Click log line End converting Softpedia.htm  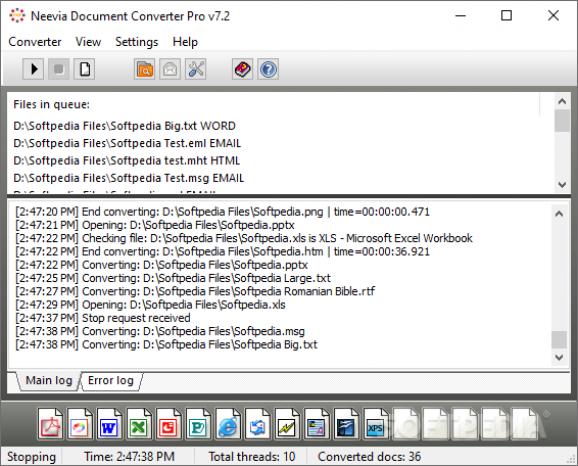point(223,251)
